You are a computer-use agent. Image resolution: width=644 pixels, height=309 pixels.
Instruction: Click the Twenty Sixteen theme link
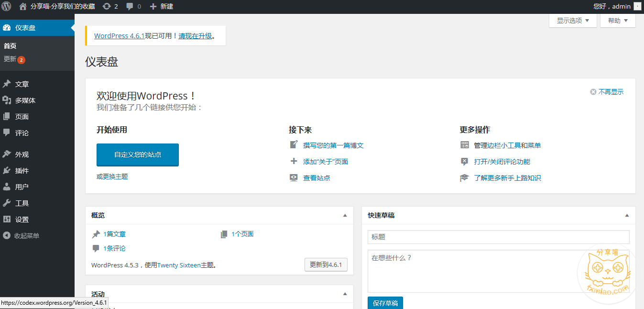coord(179,265)
